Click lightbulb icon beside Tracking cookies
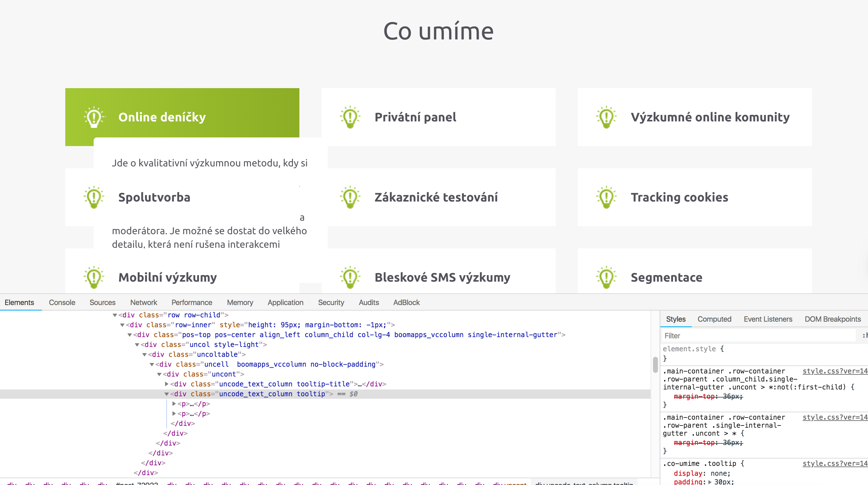 point(606,197)
